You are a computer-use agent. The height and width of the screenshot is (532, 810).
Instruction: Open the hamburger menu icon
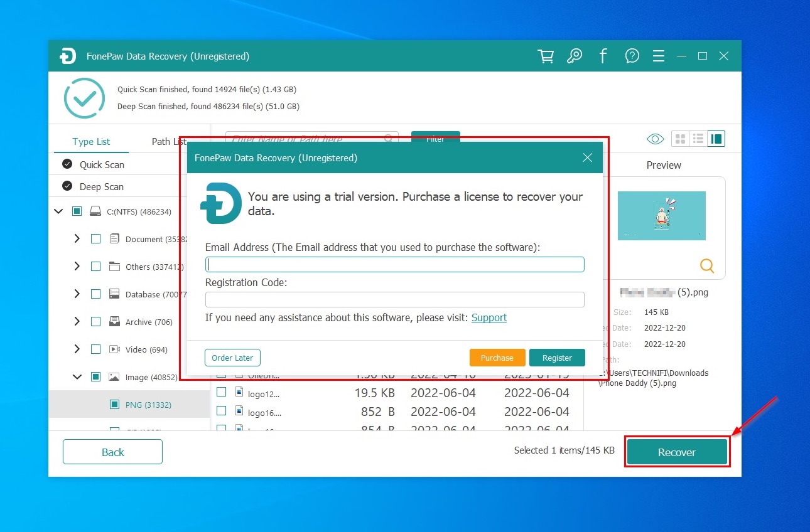[658, 56]
